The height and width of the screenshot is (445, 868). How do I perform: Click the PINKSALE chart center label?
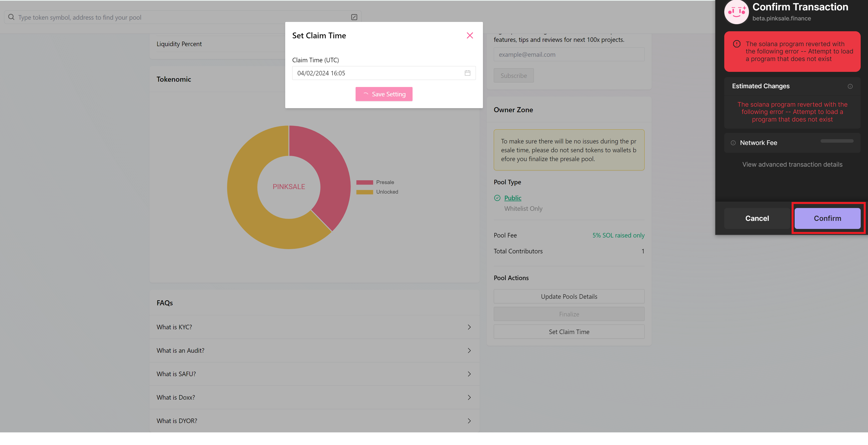tap(288, 187)
